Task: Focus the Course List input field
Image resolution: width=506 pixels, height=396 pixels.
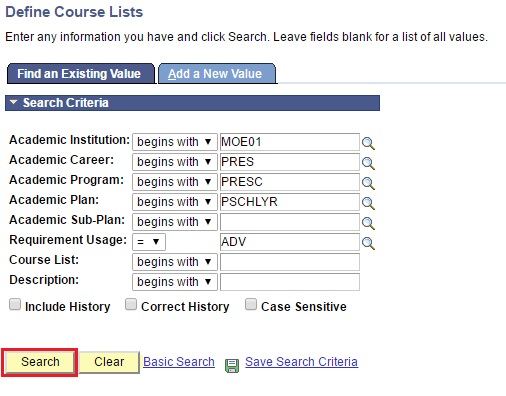Action: click(x=290, y=262)
